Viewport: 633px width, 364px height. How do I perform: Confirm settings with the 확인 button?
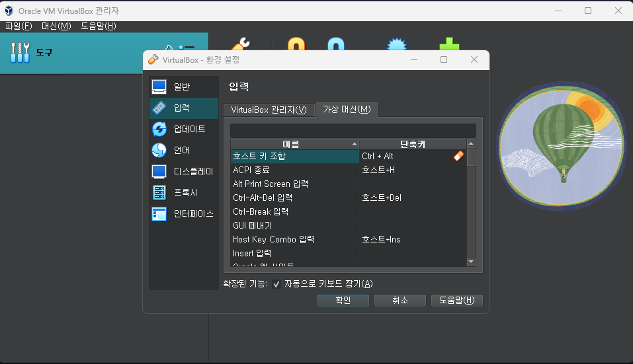point(343,301)
